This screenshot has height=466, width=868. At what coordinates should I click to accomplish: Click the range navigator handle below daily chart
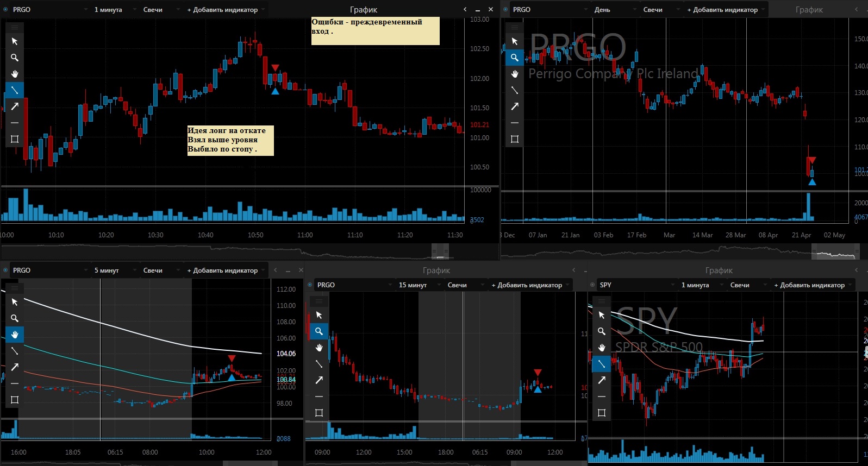point(835,252)
